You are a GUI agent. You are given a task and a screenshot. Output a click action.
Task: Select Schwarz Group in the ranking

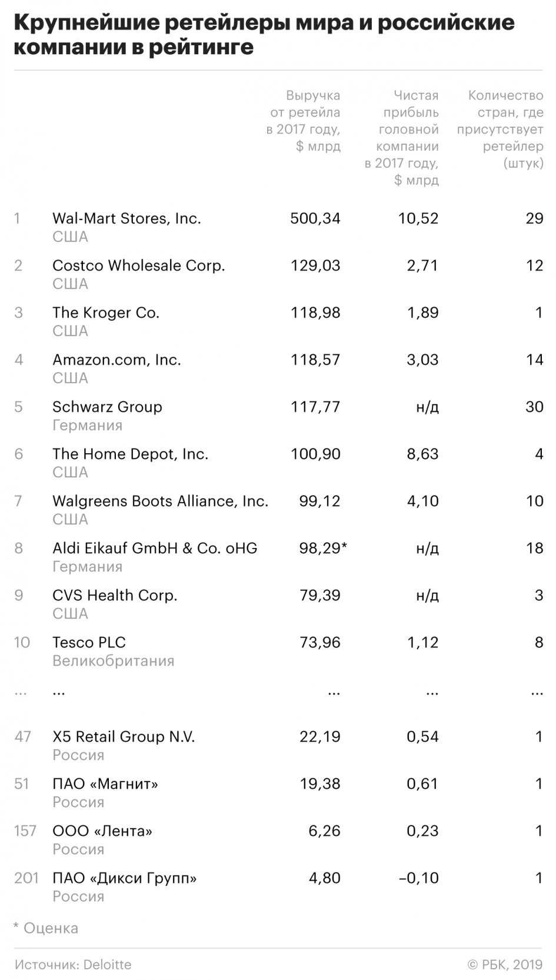coord(107,407)
